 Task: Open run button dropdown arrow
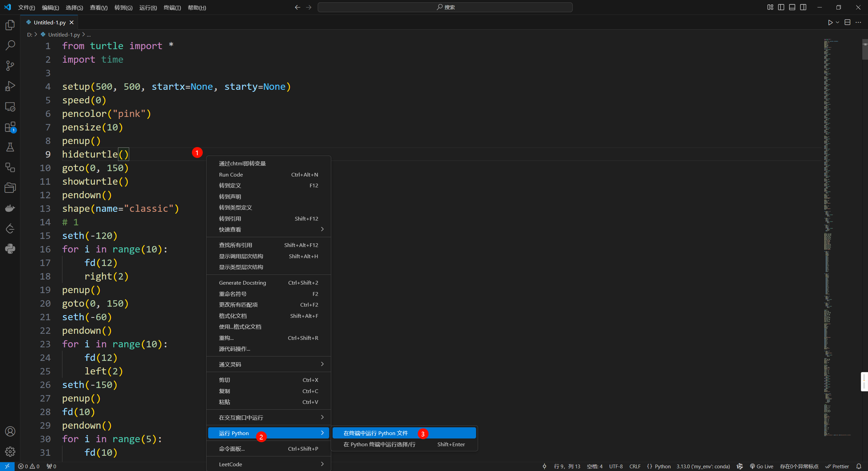tap(837, 22)
